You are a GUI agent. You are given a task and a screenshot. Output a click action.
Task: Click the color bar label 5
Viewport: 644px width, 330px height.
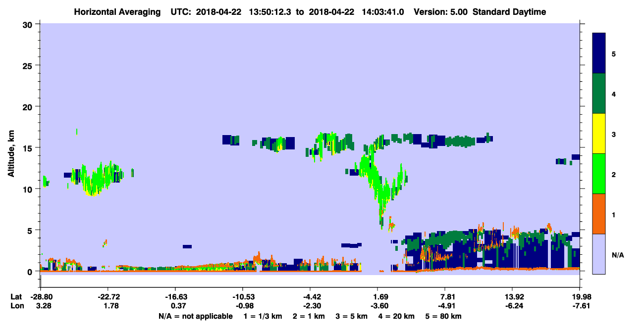[x=614, y=53]
